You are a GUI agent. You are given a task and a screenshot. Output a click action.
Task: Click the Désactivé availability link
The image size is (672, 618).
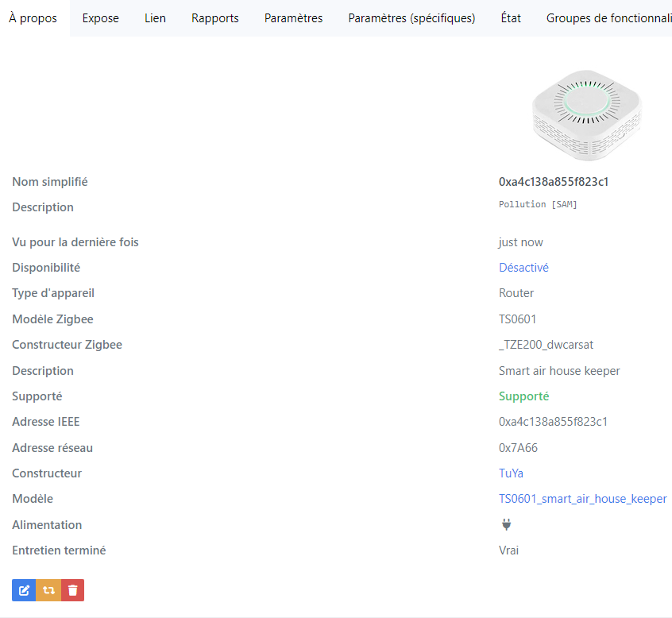click(523, 268)
